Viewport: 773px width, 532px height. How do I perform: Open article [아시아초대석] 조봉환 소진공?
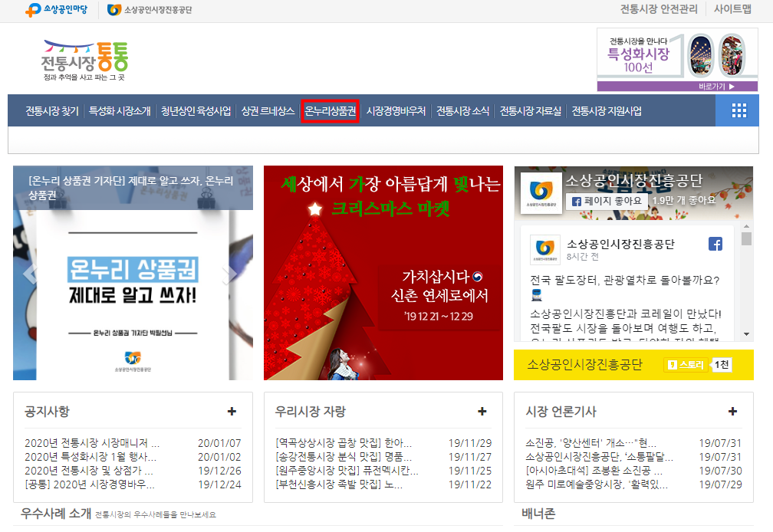tap(594, 471)
